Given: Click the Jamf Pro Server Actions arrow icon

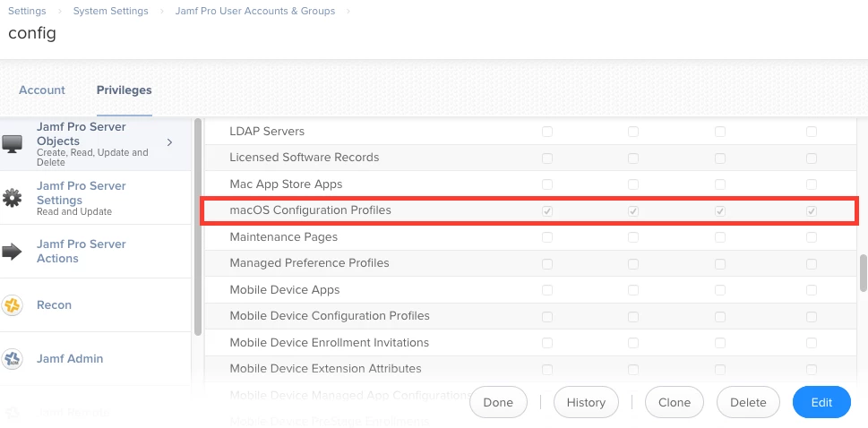Looking at the screenshot, I should 12,252.
